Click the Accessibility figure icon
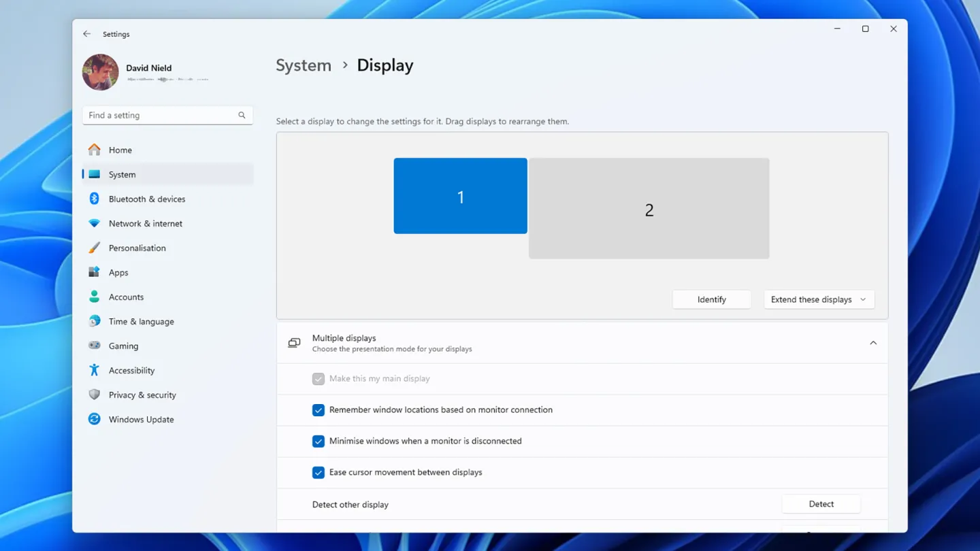The width and height of the screenshot is (980, 551). [94, 370]
